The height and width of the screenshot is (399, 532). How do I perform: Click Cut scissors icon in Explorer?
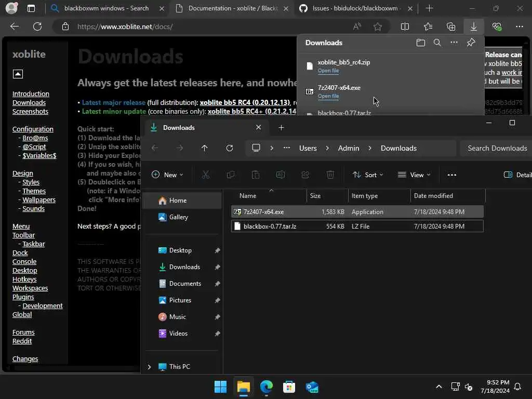pos(206,175)
